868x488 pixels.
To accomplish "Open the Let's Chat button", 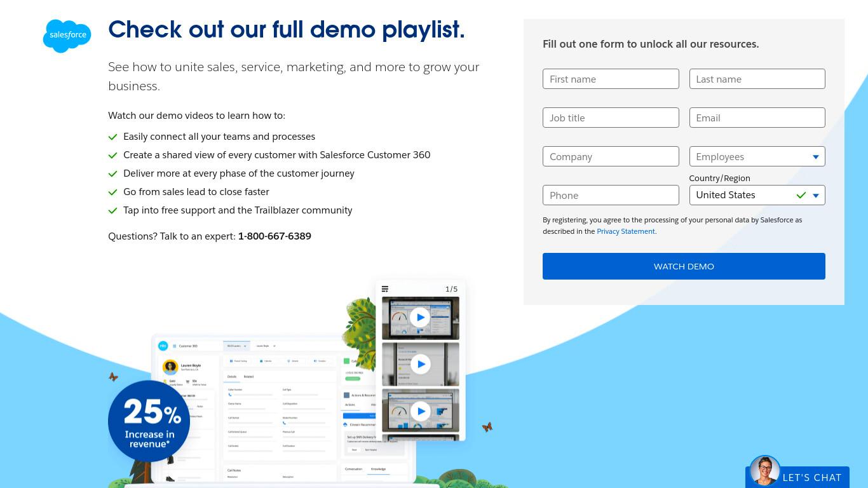I will (x=797, y=477).
